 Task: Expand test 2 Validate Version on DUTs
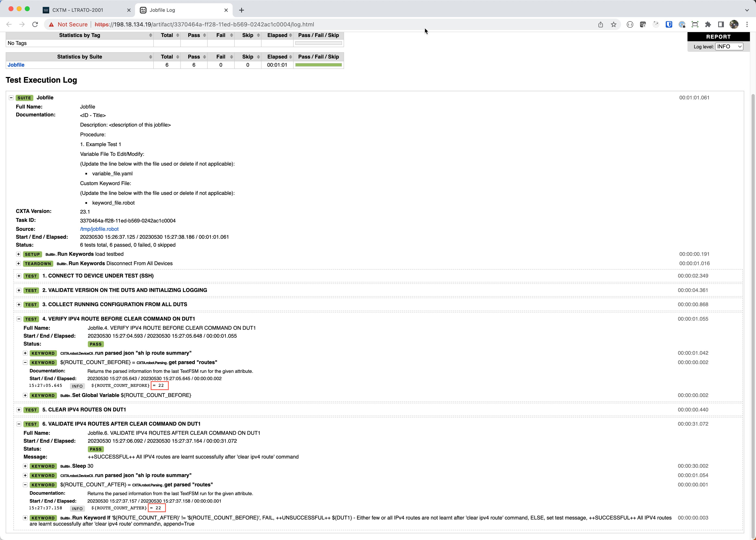(x=19, y=290)
